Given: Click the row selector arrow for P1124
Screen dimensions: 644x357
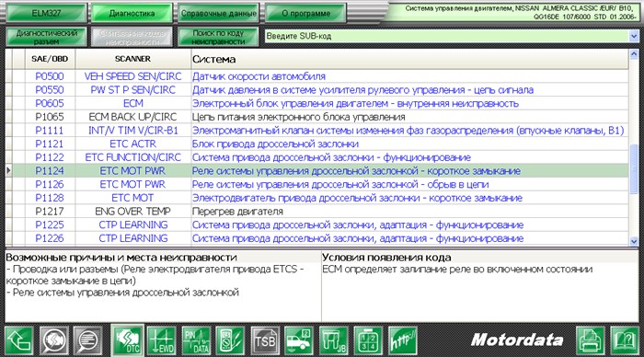Looking at the screenshot, I should (8, 171).
